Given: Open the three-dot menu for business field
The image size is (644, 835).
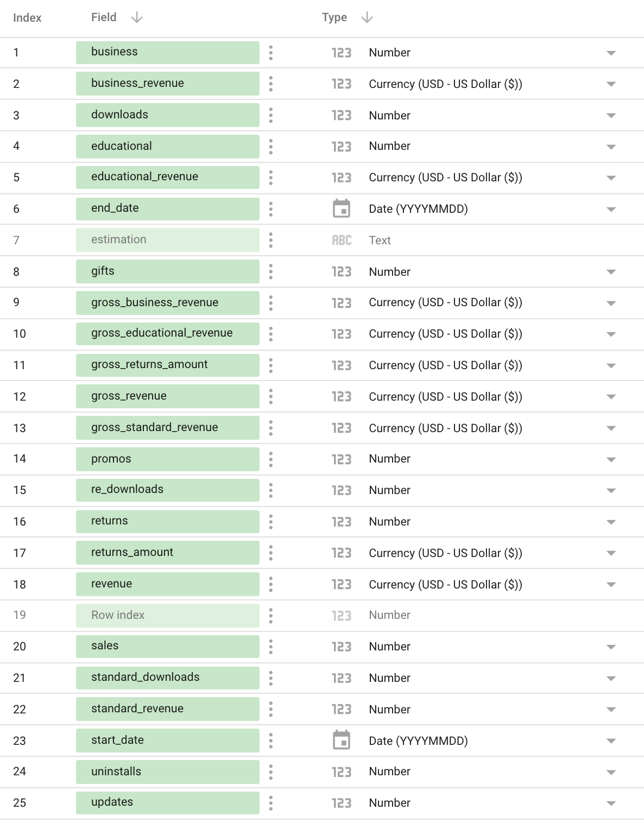Looking at the screenshot, I should 271,53.
